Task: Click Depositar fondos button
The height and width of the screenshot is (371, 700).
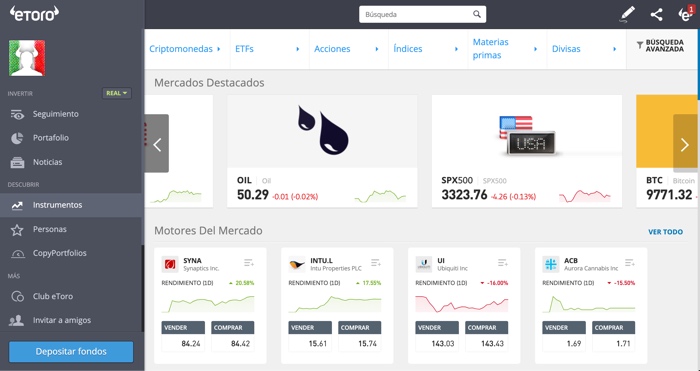Action: coord(71,351)
